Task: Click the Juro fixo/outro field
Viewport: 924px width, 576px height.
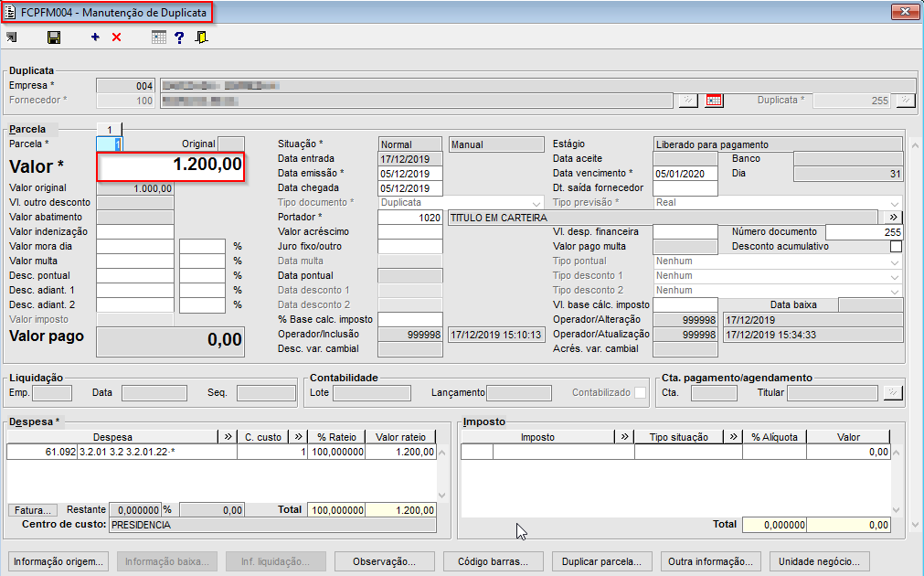Action: pos(410,247)
